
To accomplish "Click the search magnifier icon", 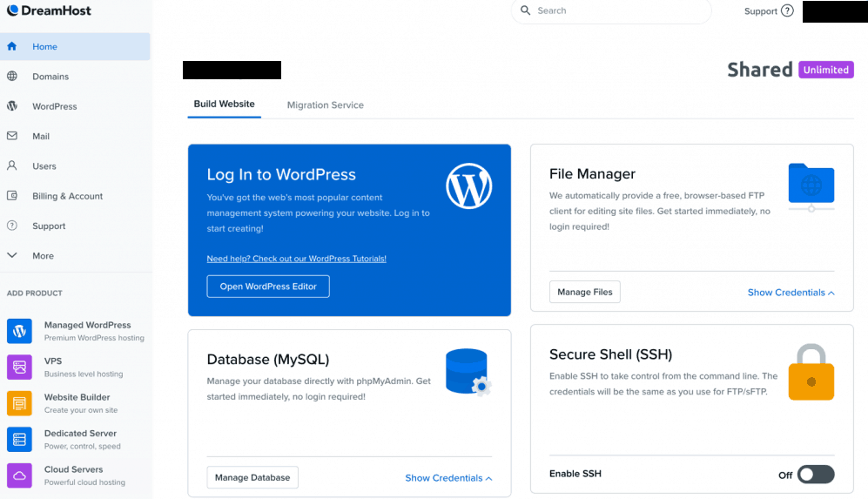I will pos(525,10).
